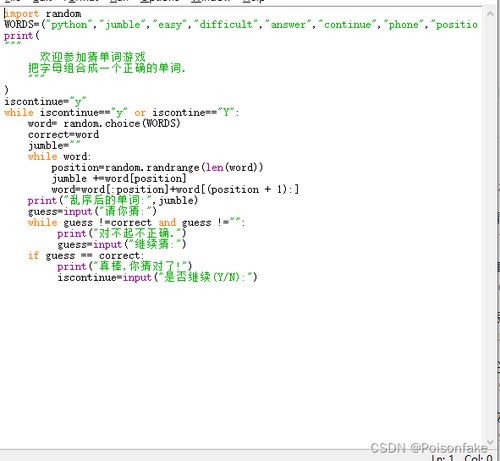This screenshot has width=500, height=461.
Task: Click the "difficult" string in WORDS
Action: pos(226,25)
